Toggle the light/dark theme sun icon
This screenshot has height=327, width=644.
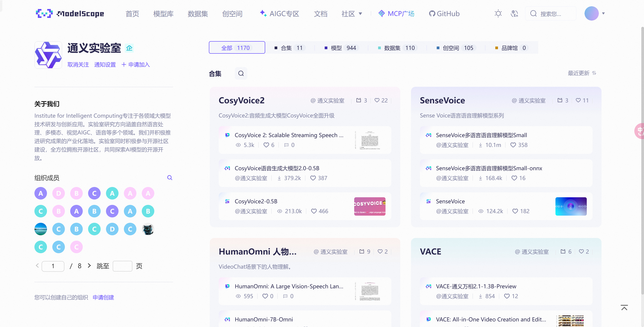pos(498,13)
